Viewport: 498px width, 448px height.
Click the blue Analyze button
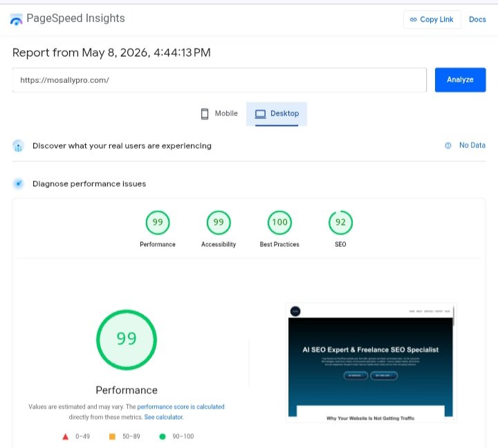tap(460, 80)
